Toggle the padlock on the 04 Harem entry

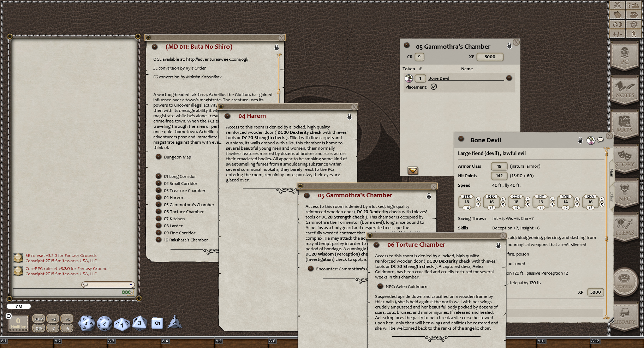click(350, 116)
